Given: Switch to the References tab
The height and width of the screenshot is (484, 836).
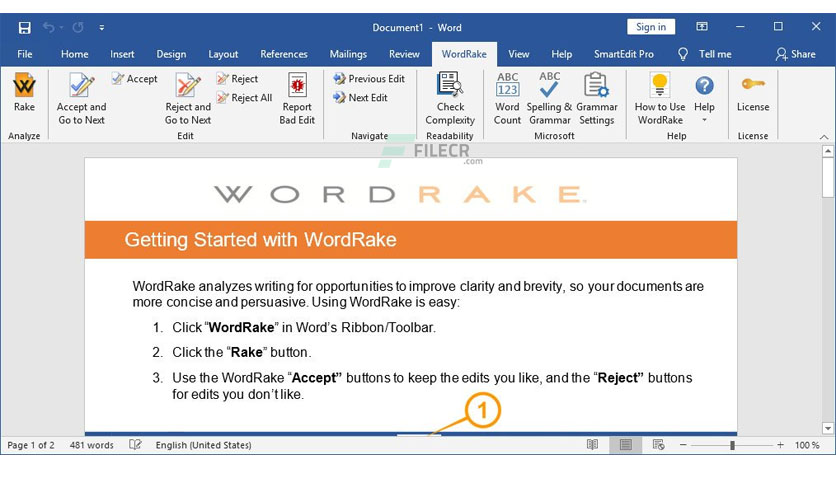Looking at the screenshot, I should [284, 54].
